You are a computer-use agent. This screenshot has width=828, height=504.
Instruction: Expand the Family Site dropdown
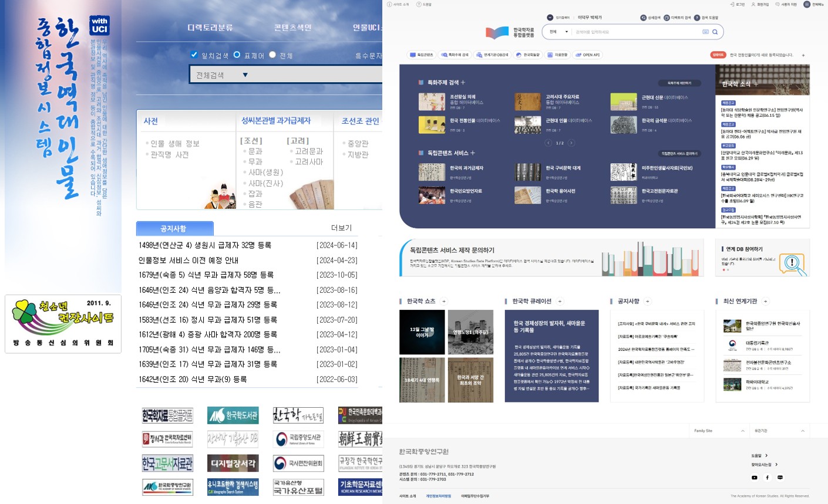point(719,431)
